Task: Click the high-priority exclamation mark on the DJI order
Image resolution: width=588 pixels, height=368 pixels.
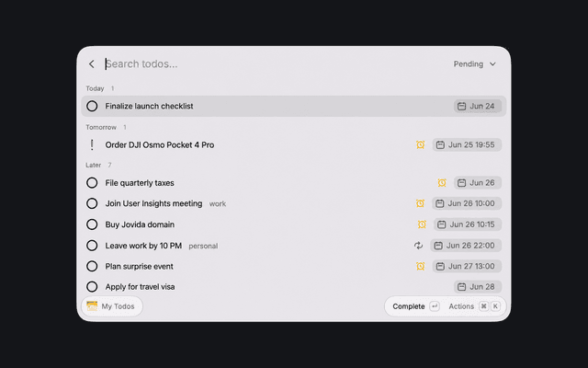Action: pyautogui.click(x=92, y=145)
